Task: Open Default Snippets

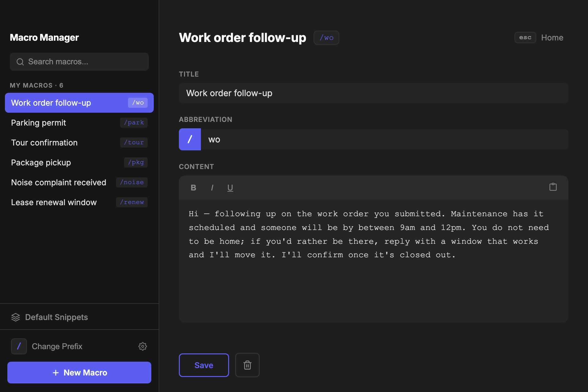Action: click(x=56, y=317)
